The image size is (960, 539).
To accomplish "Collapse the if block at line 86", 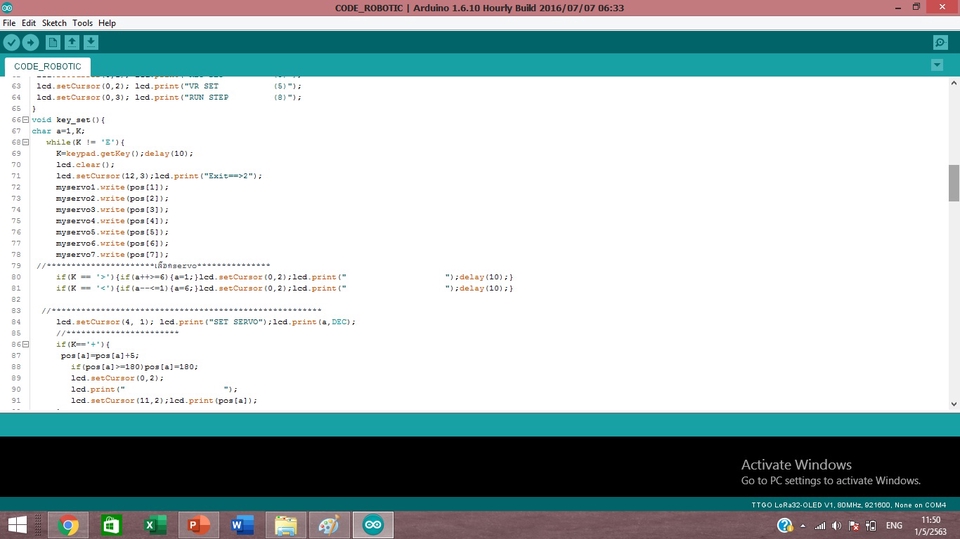I will click(x=26, y=344).
